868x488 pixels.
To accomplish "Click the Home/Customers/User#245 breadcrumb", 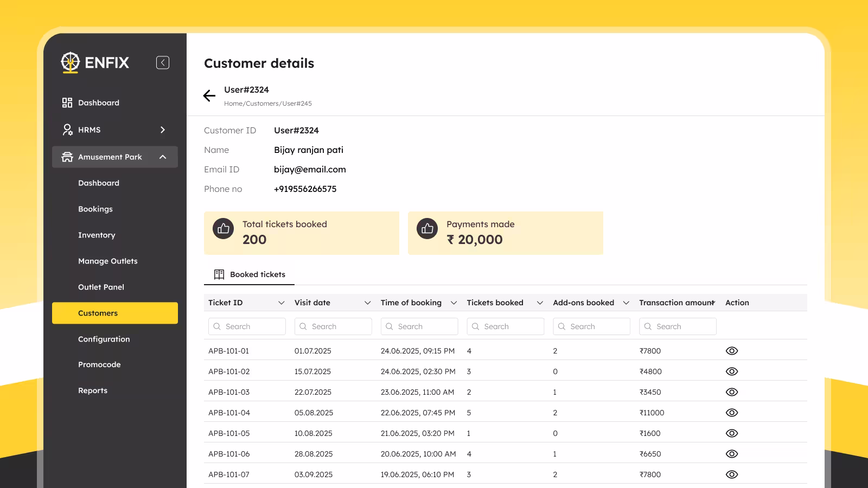I will [x=268, y=104].
